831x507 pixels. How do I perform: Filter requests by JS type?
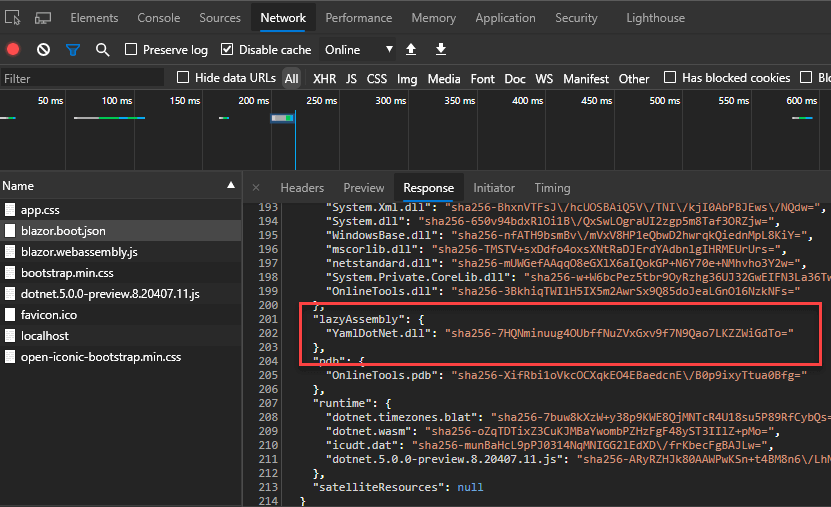(x=351, y=78)
